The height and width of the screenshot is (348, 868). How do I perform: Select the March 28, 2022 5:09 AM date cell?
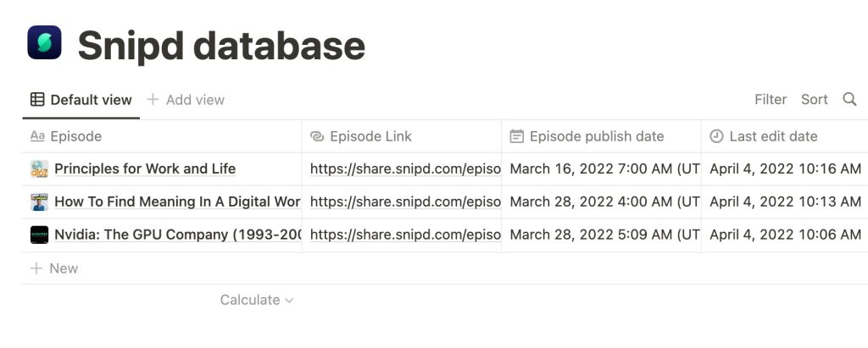(601, 235)
